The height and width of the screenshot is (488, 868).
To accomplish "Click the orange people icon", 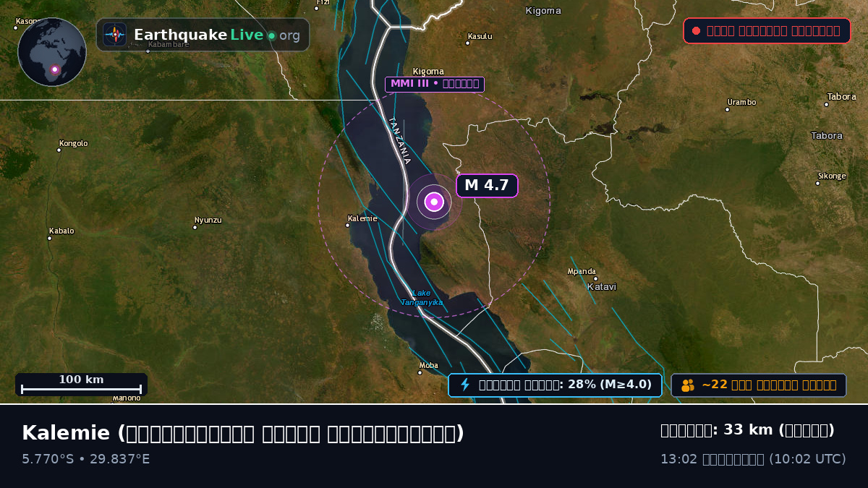I will tap(688, 385).
